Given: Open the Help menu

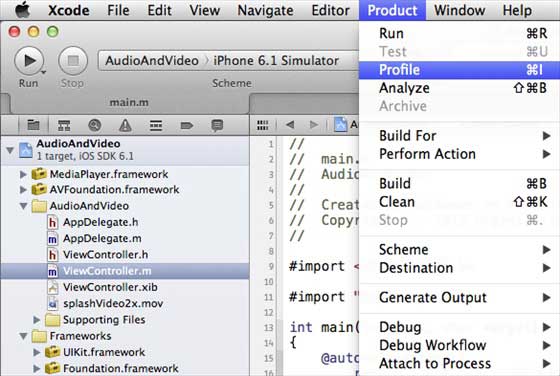Looking at the screenshot, I should [x=517, y=10].
